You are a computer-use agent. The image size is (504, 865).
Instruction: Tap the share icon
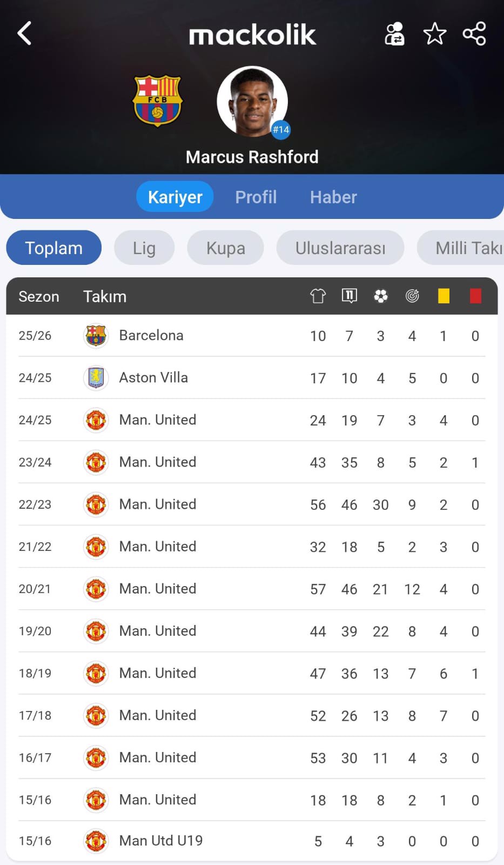pyautogui.click(x=474, y=34)
